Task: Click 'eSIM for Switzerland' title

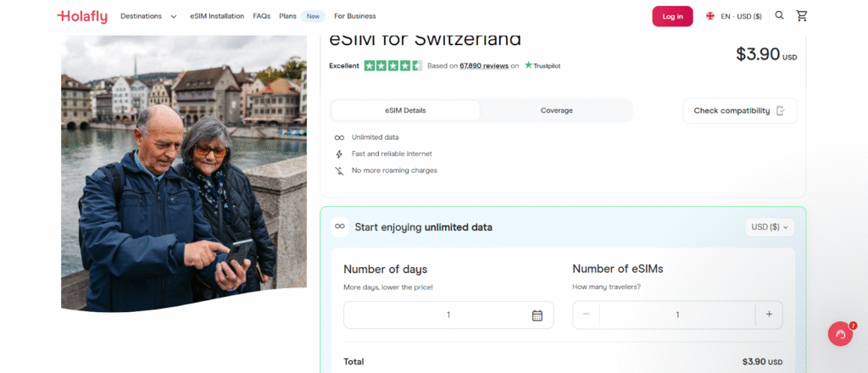Action: [426, 40]
